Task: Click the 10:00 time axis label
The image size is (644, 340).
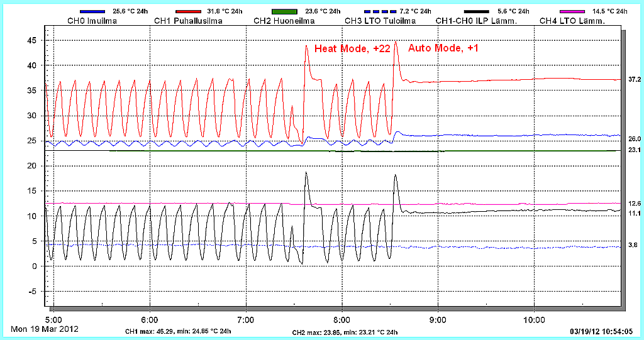Action: (x=533, y=319)
